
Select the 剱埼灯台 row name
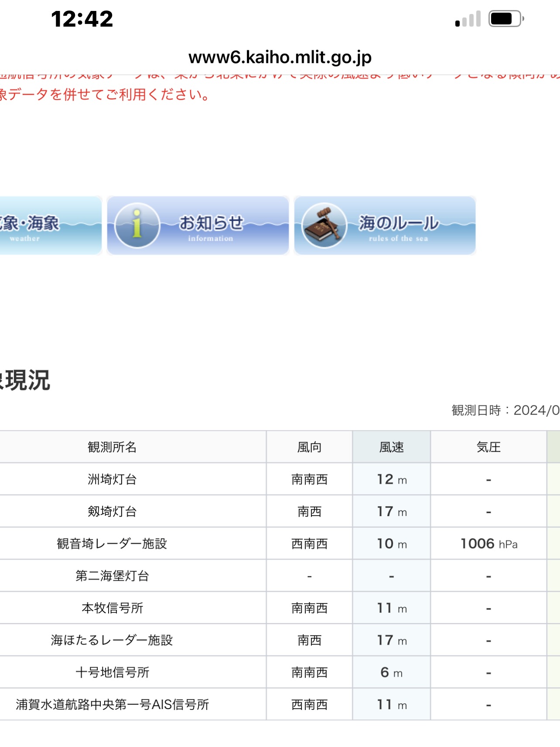112,511
